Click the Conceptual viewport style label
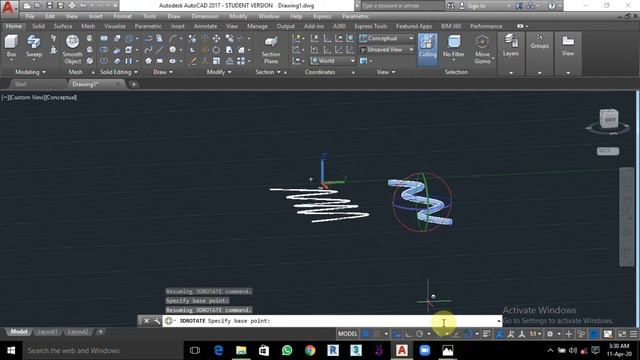Viewport: 640px width, 360px height. (x=61, y=98)
